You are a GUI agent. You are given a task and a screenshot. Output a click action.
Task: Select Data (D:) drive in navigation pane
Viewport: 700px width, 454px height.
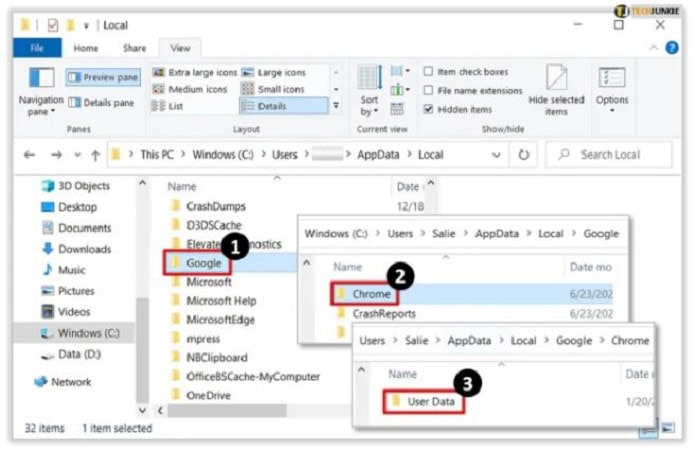[71, 354]
